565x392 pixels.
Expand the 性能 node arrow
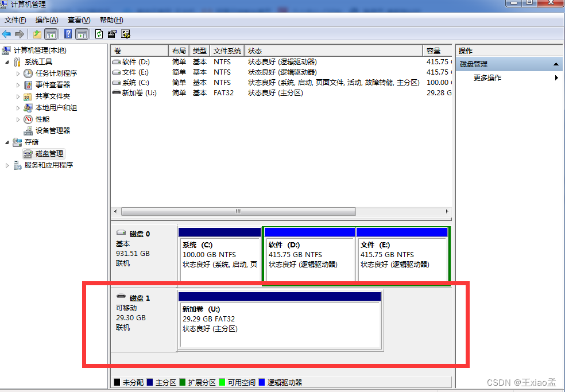(18, 119)
